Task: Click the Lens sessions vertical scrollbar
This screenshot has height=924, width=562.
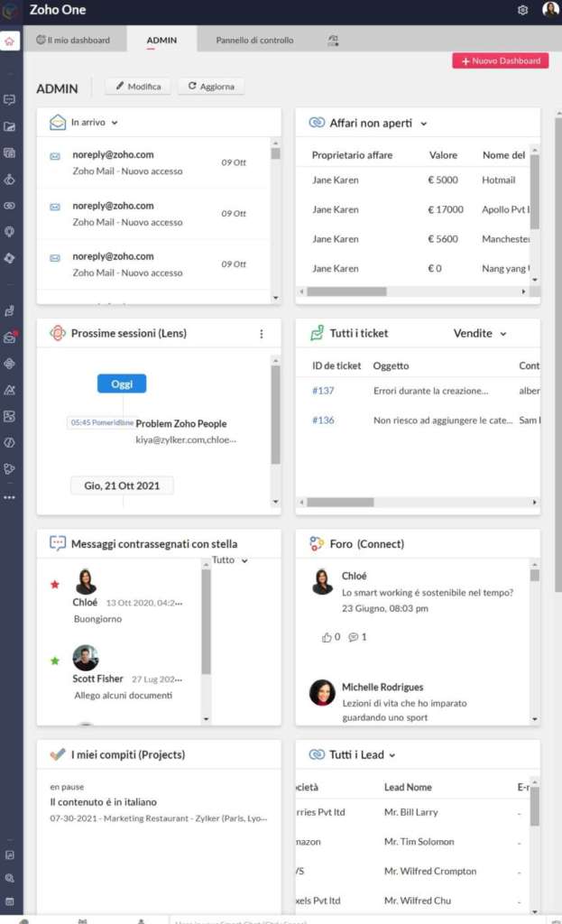Action: point(275,415)
